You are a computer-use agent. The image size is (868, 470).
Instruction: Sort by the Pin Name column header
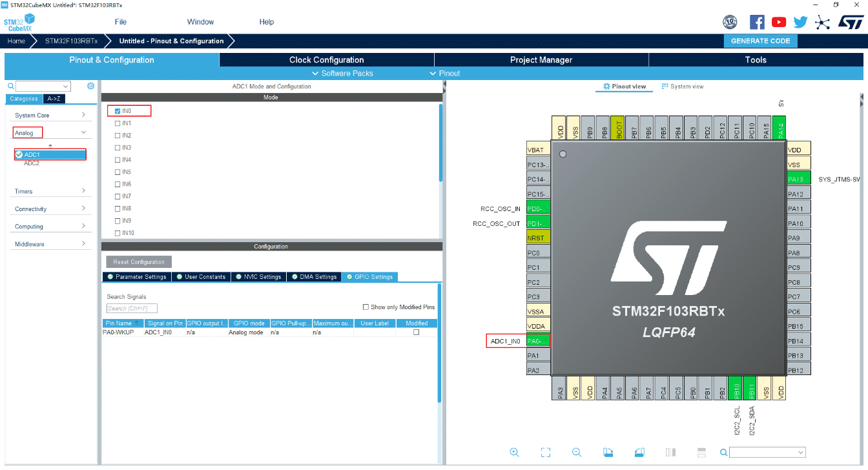pos(123,323)
